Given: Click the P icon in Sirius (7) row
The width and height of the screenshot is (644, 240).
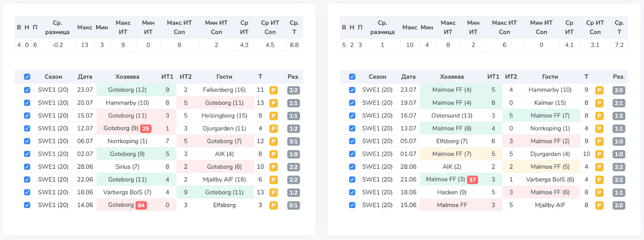Looking at the screenshot, I should point(274,167).
